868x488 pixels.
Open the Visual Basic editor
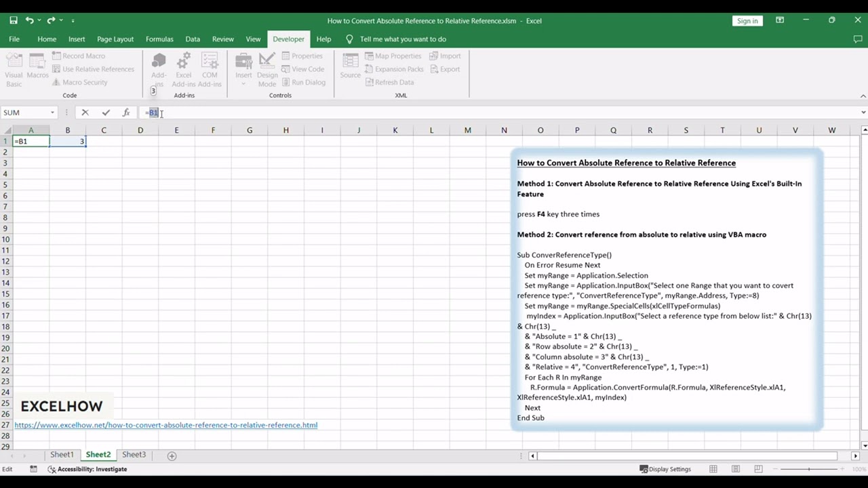[x=14, y=69]
